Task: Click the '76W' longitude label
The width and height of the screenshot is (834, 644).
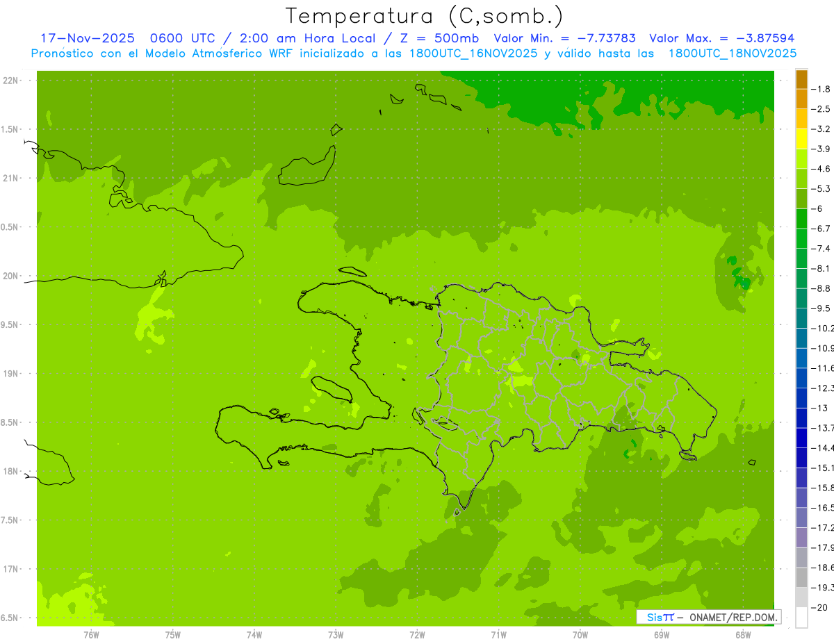Action: tap(91, 636)
